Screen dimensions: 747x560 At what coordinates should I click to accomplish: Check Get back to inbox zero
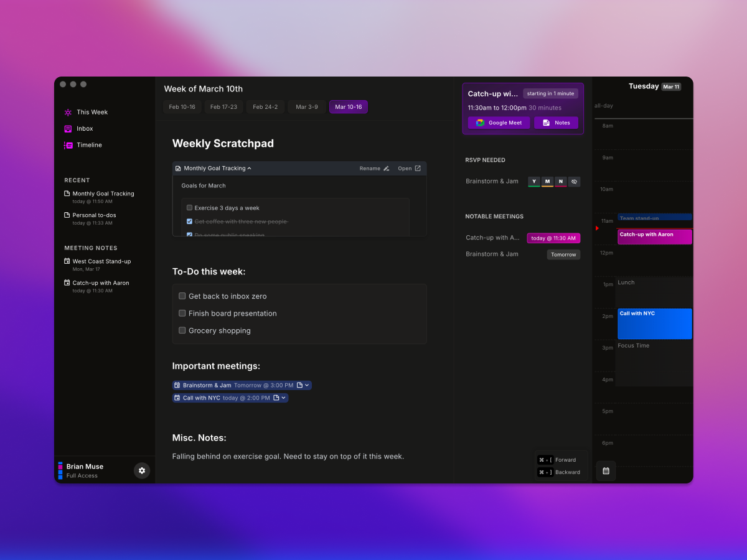point(182,296)
